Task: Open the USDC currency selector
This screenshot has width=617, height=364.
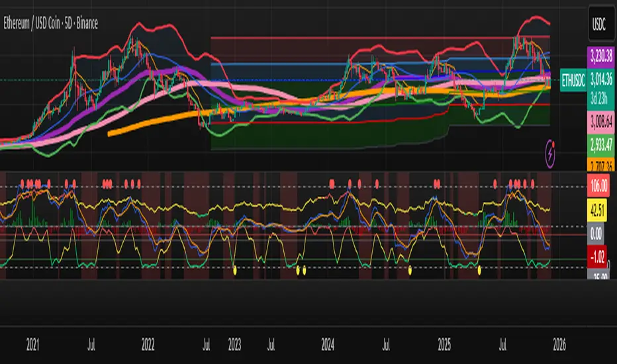Action: pos(601,23)
